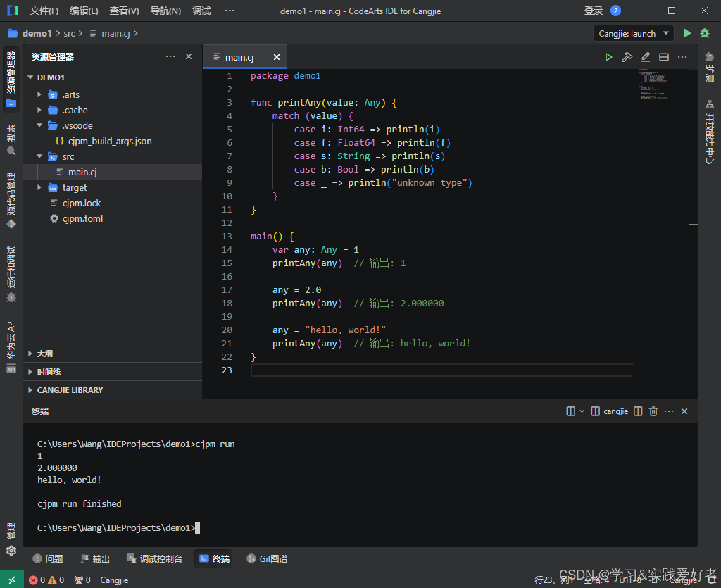Click the split editor layout icon
The width and height of the screenshot is (721, 588).
(x=663, y=57)
